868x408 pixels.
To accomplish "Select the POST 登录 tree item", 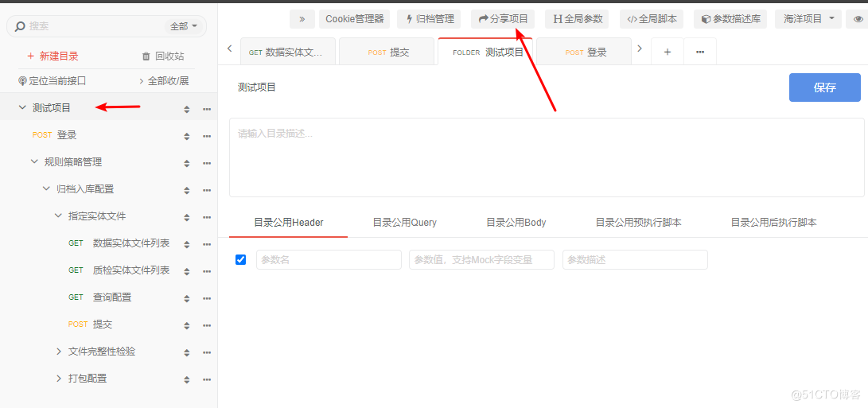I will point(54,135).
